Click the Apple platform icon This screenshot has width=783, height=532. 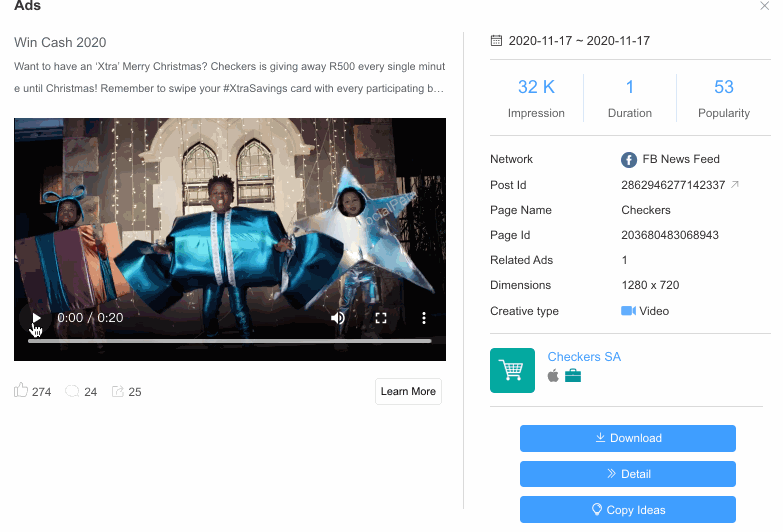click(x=553, y=376)
